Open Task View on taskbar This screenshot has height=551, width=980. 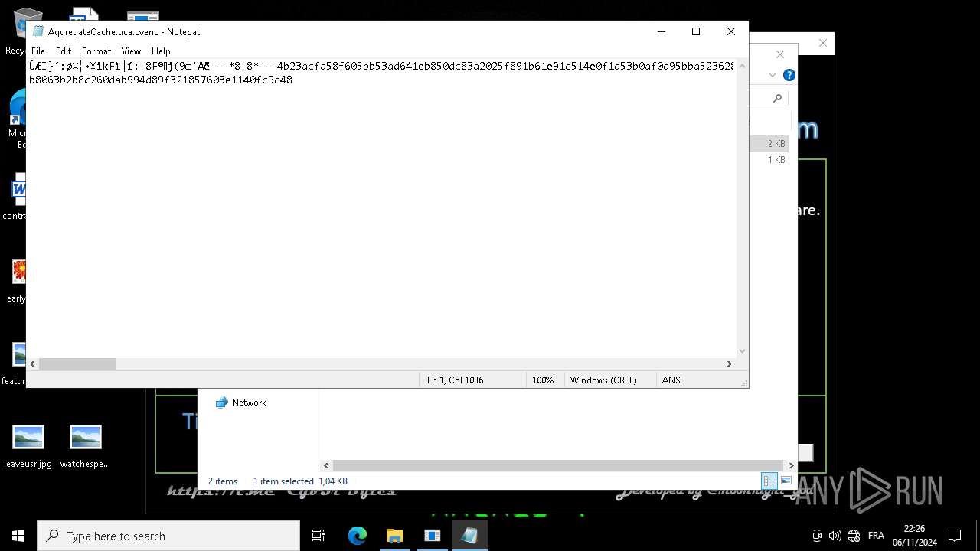pyautogui.click(x=318, y=536)
